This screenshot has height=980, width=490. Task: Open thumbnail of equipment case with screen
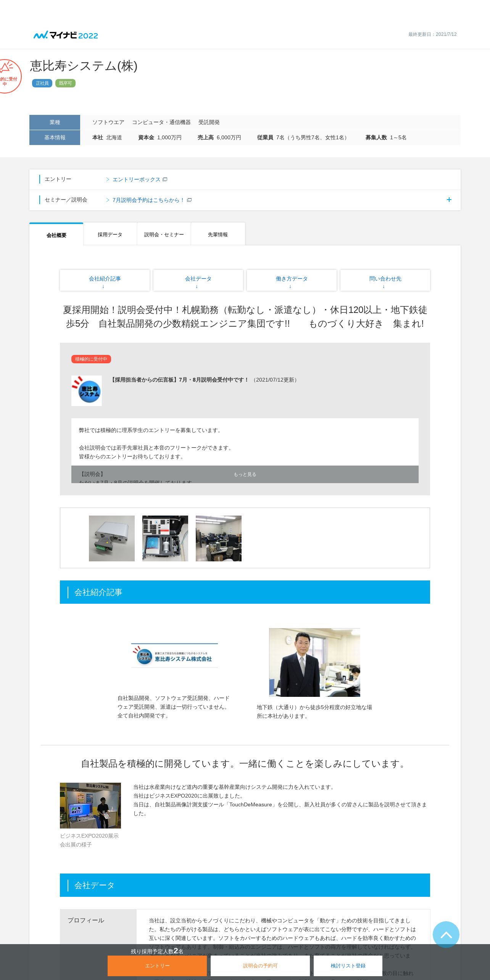165,538
